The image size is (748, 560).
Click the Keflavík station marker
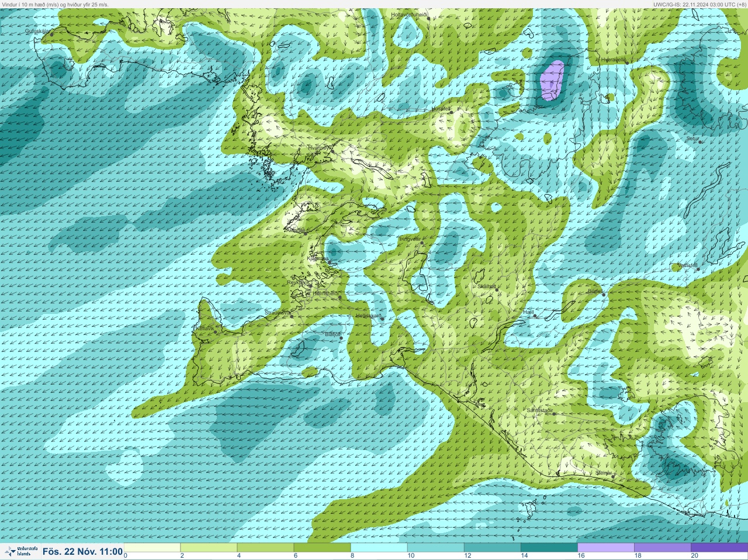(216, 332)
